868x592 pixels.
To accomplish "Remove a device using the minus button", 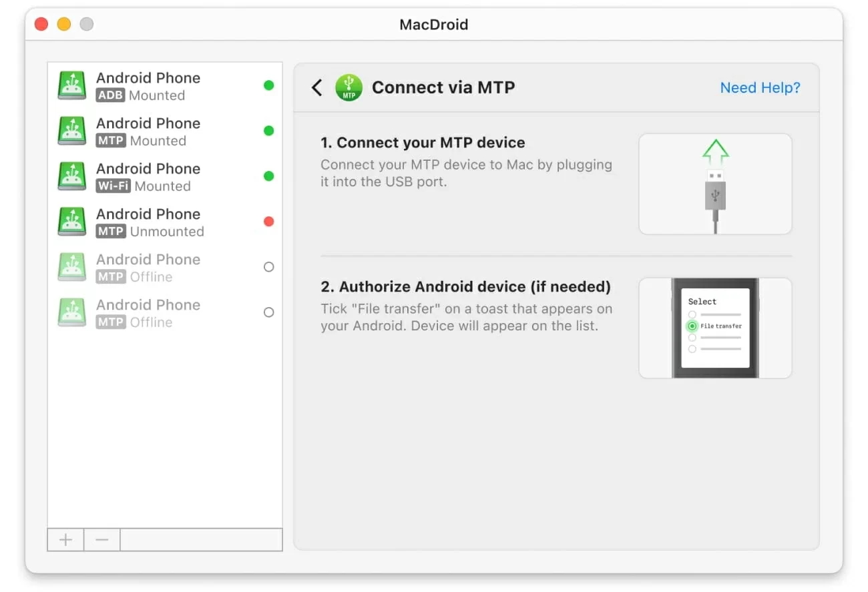I will 101,539.
